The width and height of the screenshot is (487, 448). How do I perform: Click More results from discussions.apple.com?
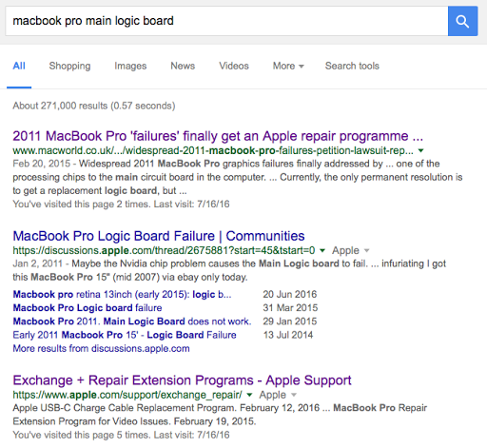(x=101, y=348)
